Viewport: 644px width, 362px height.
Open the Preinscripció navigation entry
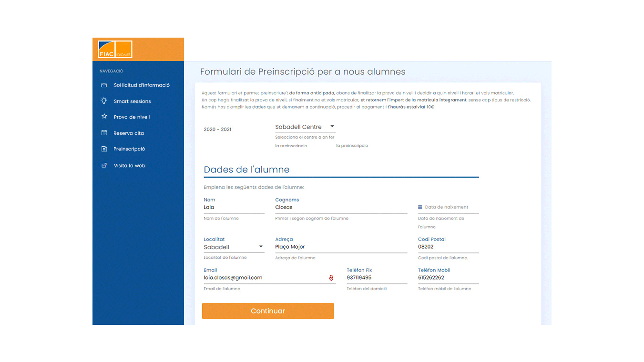pyautogui.click(x=129, y=149)
